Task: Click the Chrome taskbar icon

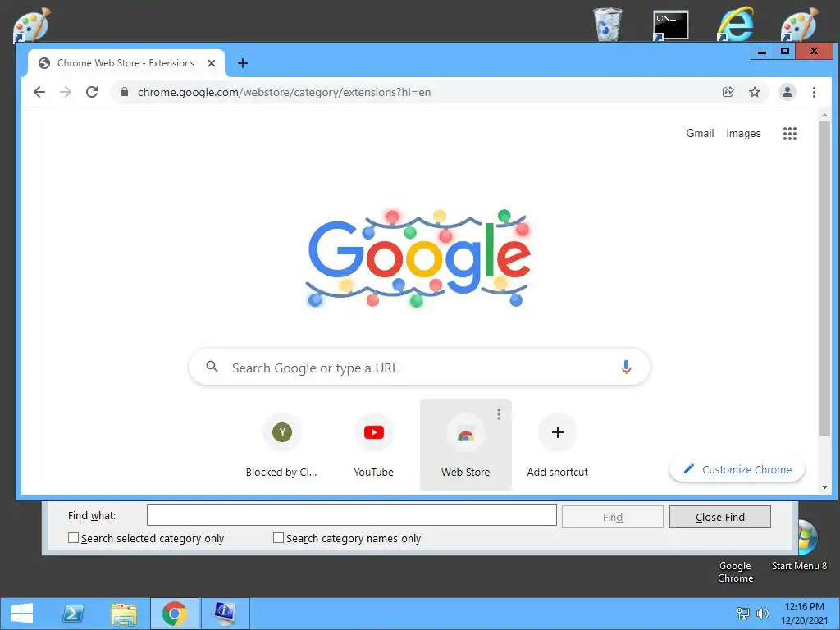Action: pos(174,614)
